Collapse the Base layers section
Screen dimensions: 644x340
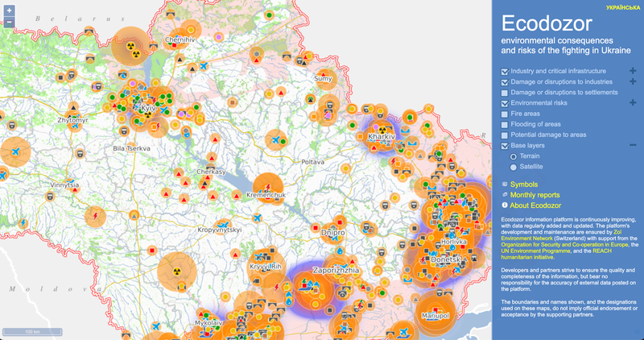pyautogui.click(x=633, y=145)
